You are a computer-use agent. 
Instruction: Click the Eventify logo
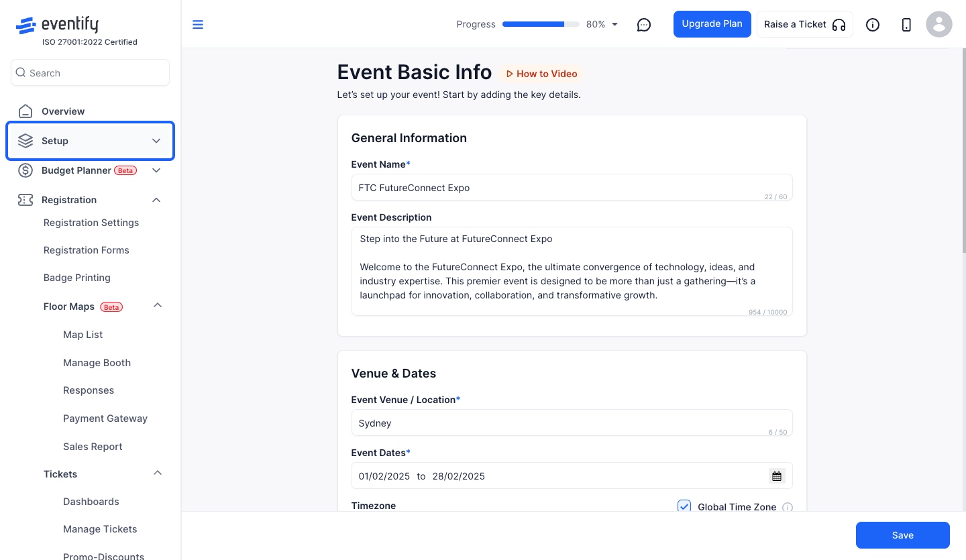(x=57, y=25)
